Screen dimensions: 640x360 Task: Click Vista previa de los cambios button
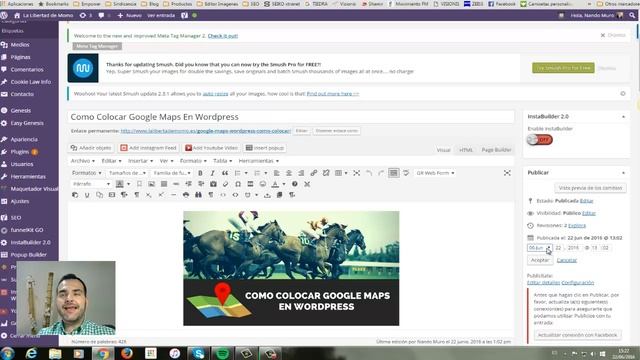[590, 188]
